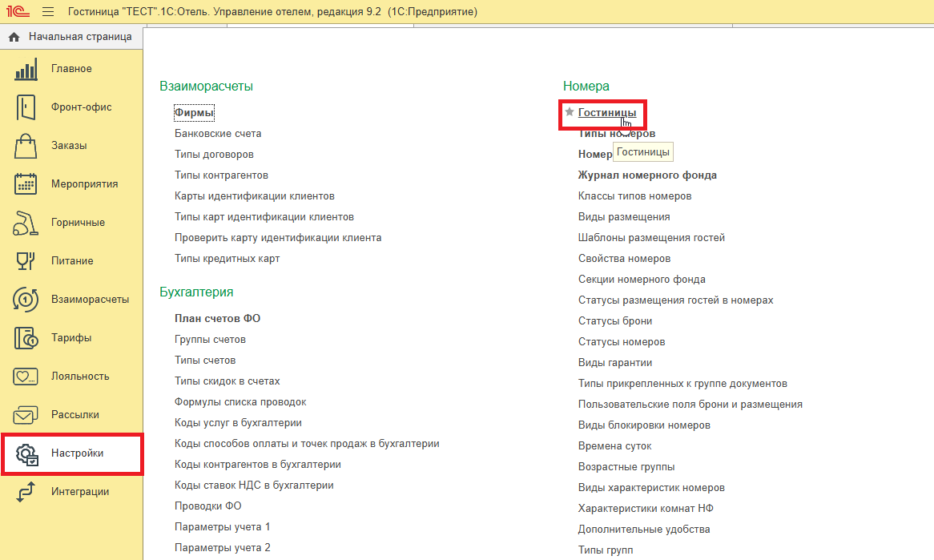934x560 pixels.
Task: Open Проводки ФО
Action: [208, 506]
